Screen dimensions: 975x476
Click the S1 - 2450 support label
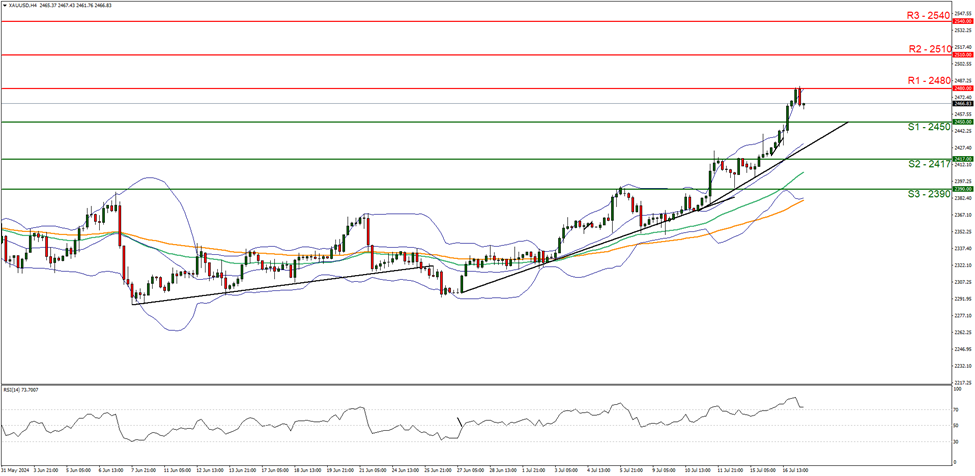[x=927, y=127]
